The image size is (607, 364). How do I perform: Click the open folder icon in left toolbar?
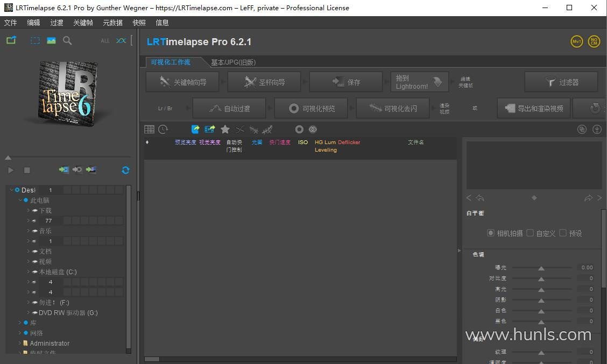[x=11, y=40]
